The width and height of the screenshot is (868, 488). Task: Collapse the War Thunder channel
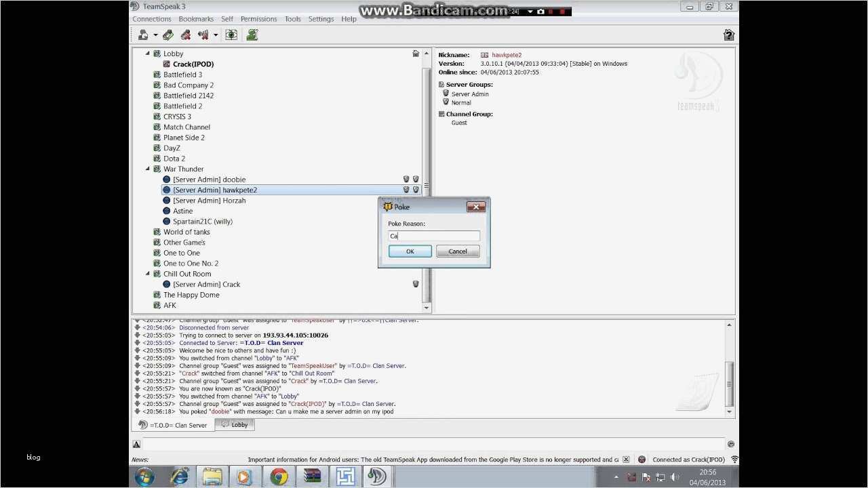(x=147, y=169)
